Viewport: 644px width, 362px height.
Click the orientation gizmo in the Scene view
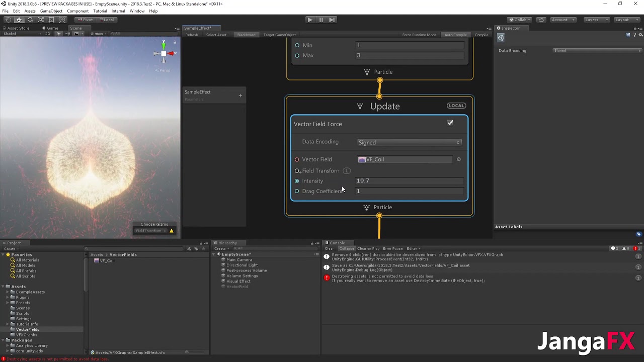164,52
